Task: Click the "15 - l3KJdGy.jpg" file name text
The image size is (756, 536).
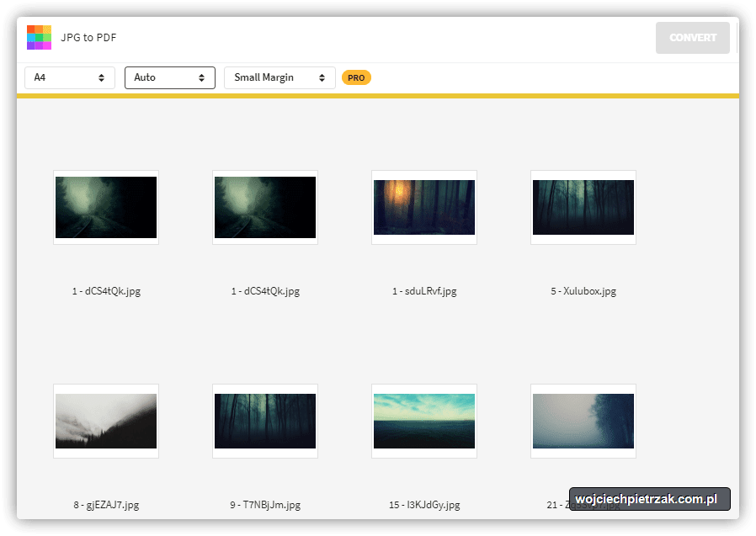Action: (x=424, y=506)
